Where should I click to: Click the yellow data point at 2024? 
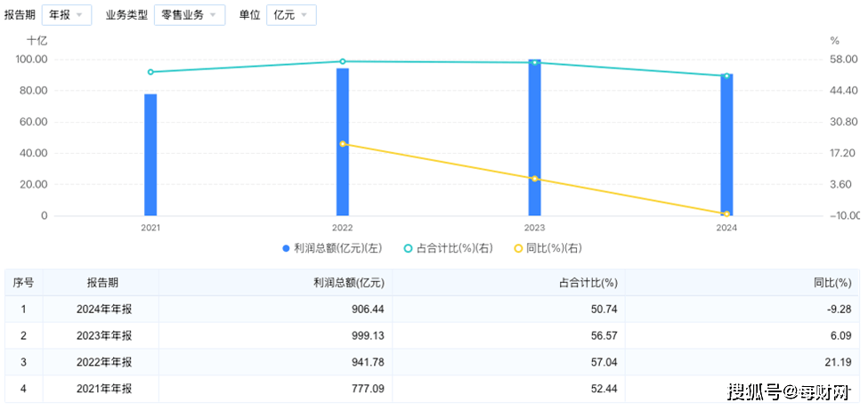point(726,214)
